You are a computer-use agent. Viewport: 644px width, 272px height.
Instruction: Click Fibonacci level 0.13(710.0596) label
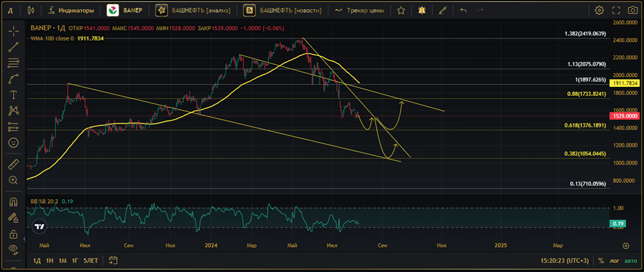(588, 184)
